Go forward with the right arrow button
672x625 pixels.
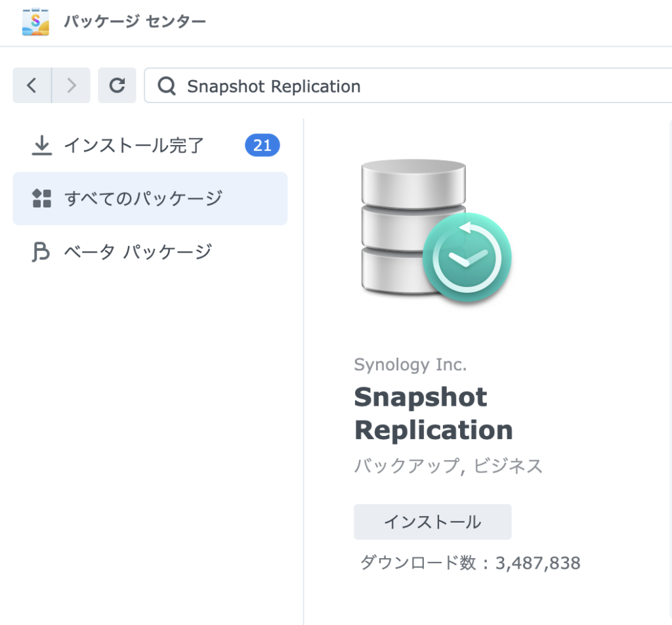pos(71,85)
